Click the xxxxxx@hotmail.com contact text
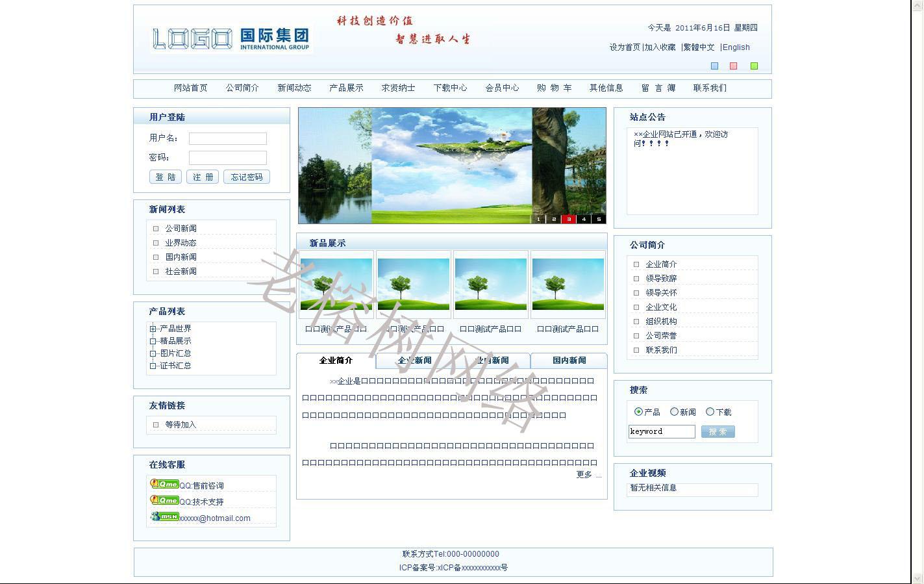Viewport: 924px width, 584px height. pyautogui.click(x=215, y=518)
